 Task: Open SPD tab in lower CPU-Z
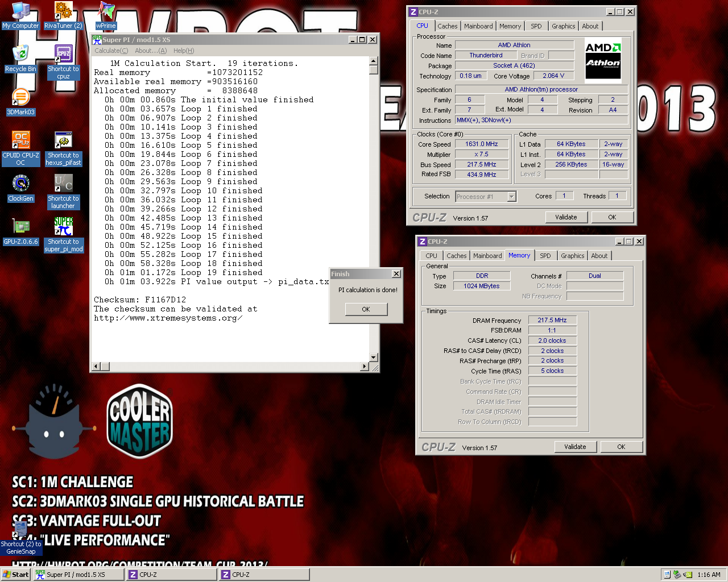coord(545,256)
